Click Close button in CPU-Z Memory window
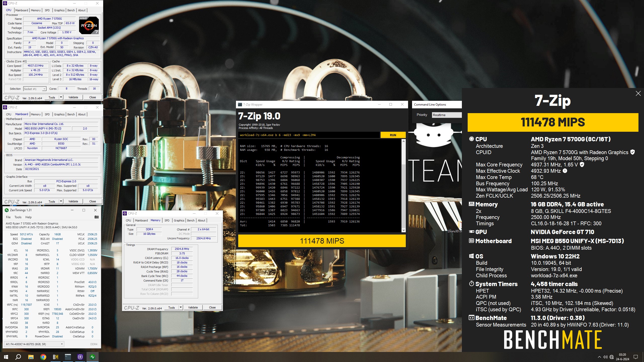Image resolution: width=644 pixels, height=362 pixels. pyautogui.click(x=212, y=307)
